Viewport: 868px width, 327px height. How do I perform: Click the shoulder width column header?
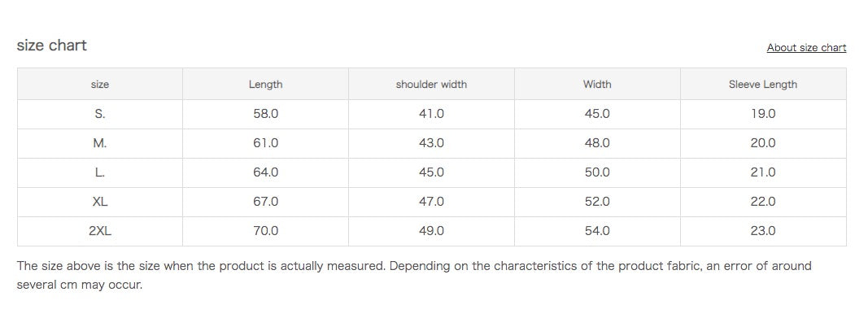point(431,85)
